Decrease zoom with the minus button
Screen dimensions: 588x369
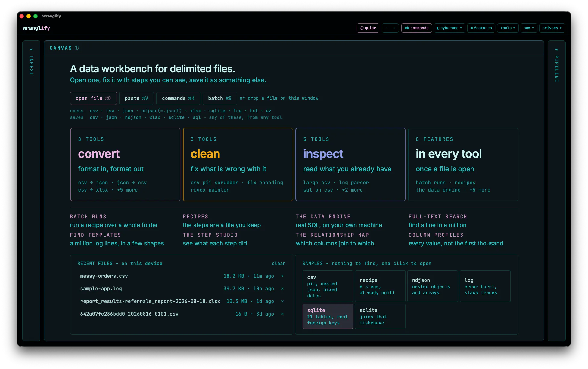[x=387, y=28]
